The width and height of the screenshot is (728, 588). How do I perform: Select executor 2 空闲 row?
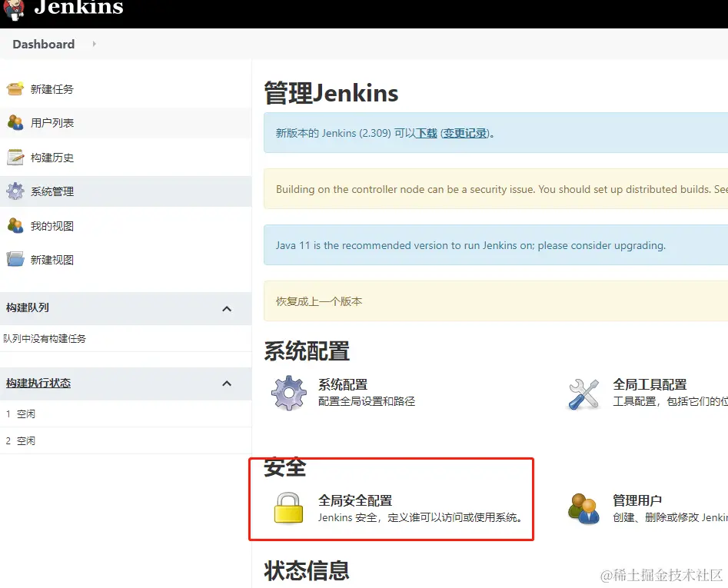(126, 441)
